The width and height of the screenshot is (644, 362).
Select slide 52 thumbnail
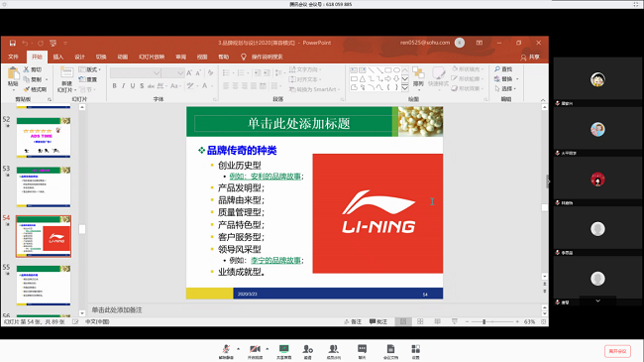coord(44,138)
